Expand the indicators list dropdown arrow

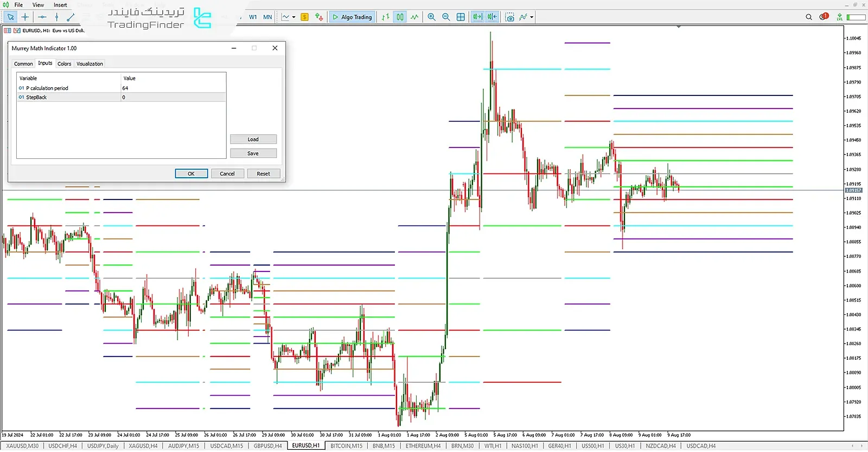coord(532,17)
